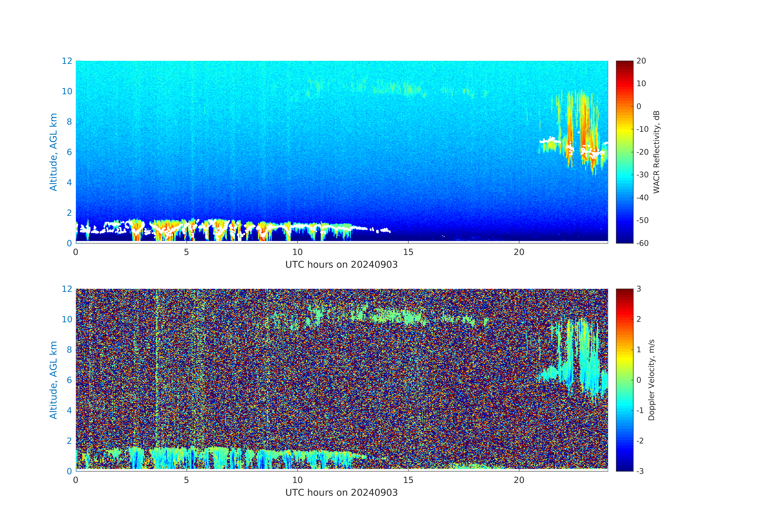Image resolution: width=775 pixels, height=532 pixels.
Task: Click the 3 label at the Doppler colorbar top
Action: click(639, 289)
